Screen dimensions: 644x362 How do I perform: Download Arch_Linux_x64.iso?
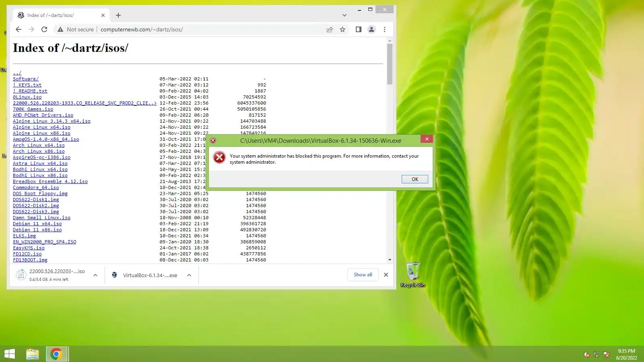(39, 145)
